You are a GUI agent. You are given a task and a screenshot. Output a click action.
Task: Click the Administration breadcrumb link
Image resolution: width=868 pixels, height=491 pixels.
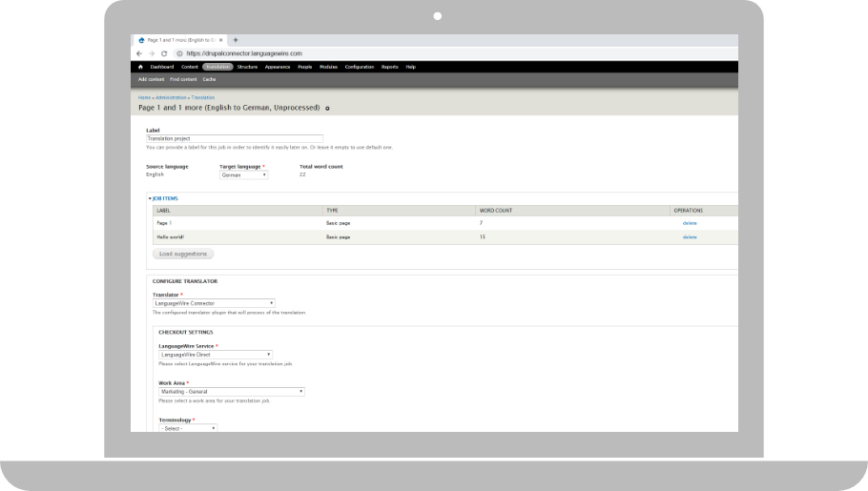point(171,97)
